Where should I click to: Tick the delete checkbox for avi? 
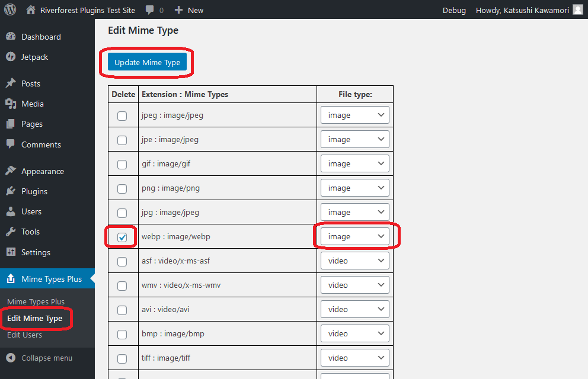(x=122, y=310)
